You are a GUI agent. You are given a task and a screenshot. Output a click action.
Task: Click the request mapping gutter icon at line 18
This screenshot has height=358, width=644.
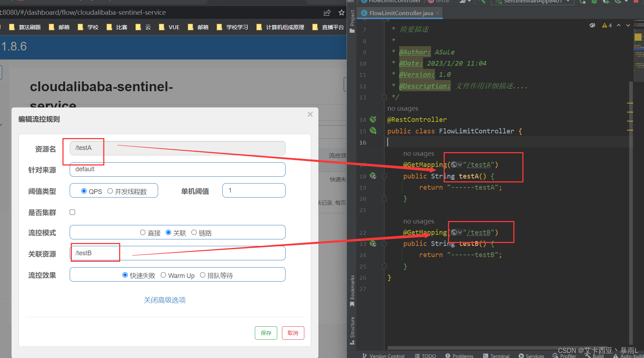[x=373, y=176]
